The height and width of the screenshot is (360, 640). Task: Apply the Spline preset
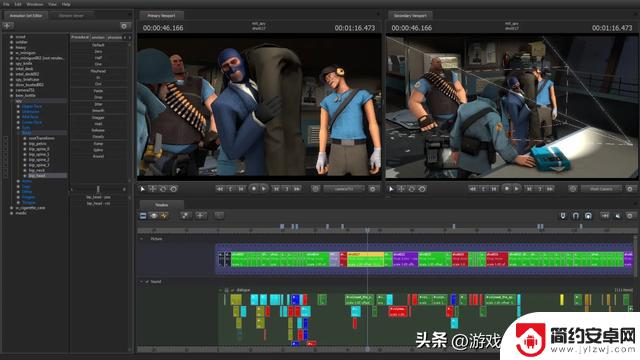click(x=98, y=150)
